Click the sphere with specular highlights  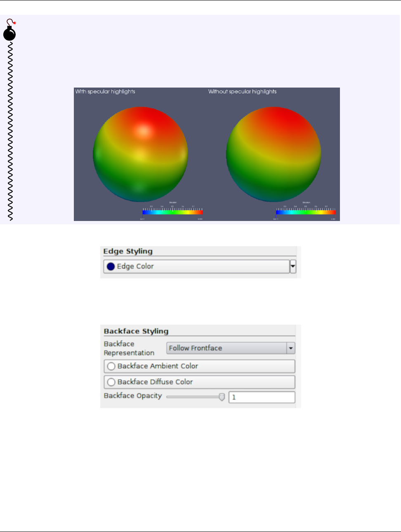tap(140, 154)
